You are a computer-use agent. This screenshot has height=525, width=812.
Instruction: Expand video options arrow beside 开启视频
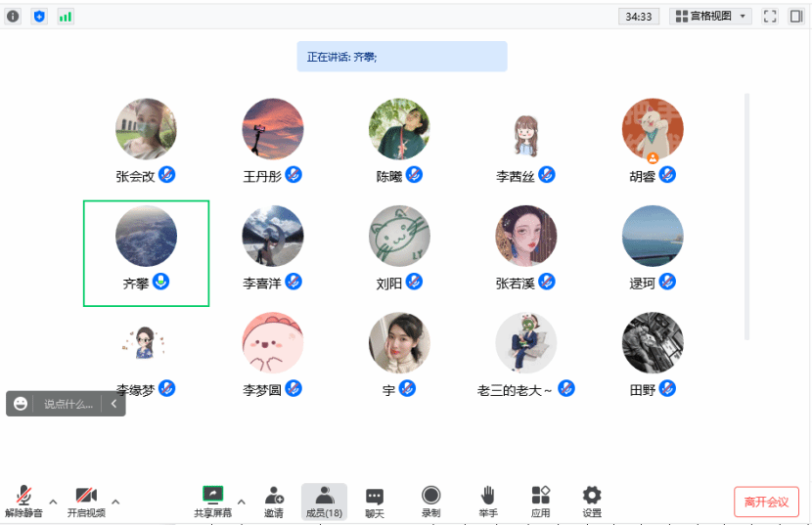pyautogui.click(x=115, y=502)
